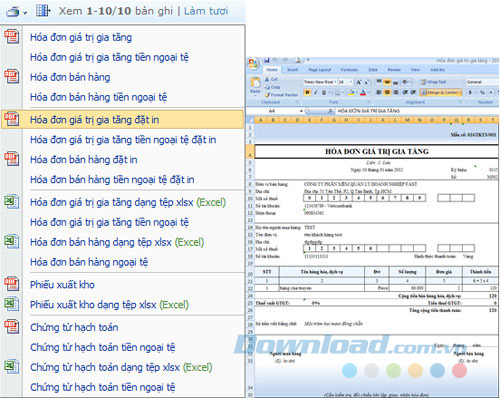Click Redo in Excel quick access toolbar
The image size is (500, 398).
pos(285,60)
